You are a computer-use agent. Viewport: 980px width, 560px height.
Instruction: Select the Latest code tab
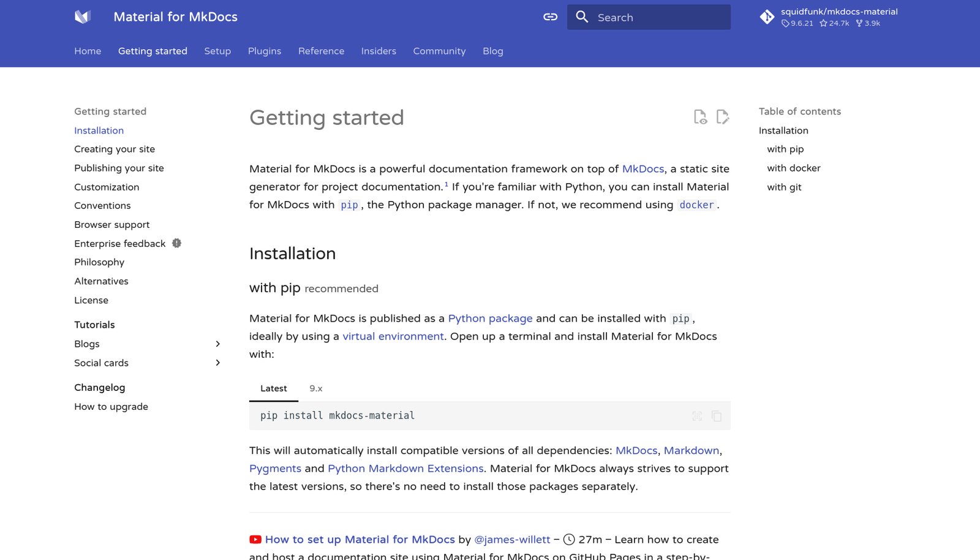click(x=274, y=388)
